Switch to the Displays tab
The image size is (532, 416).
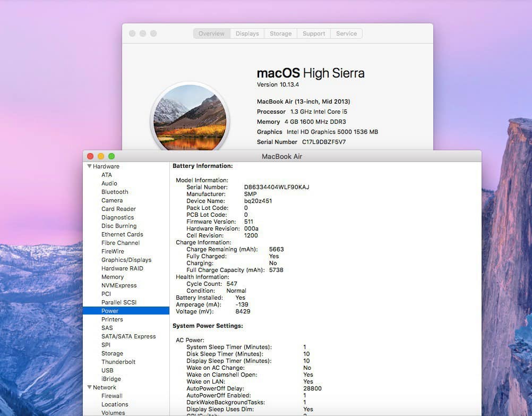(247, 33)
